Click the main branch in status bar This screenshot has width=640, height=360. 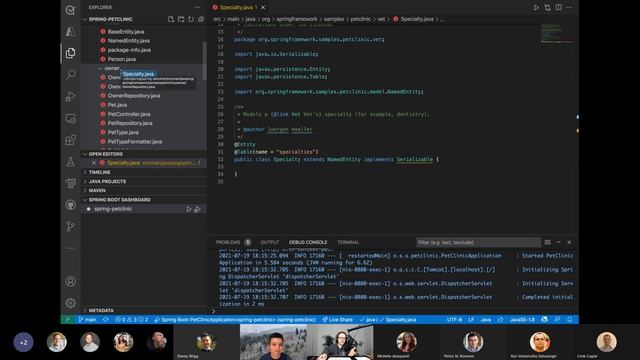(x=87, y=320)
